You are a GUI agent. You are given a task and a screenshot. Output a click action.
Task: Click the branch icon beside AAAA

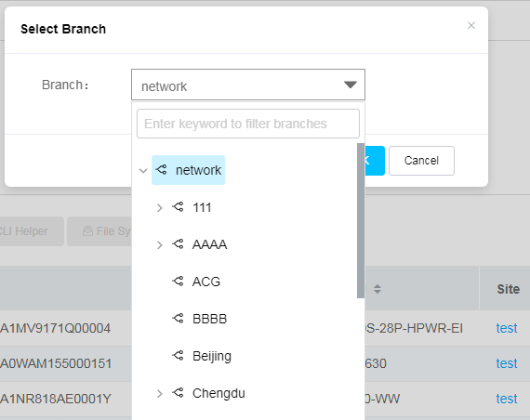(178, 244)
